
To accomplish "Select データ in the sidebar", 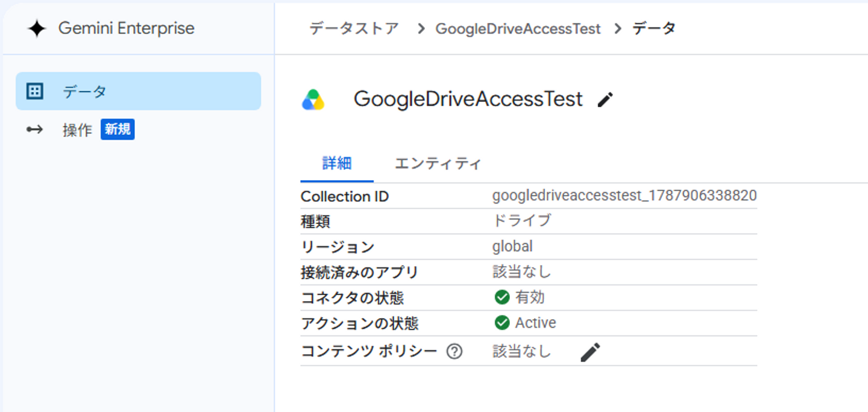I will (138, 91).
